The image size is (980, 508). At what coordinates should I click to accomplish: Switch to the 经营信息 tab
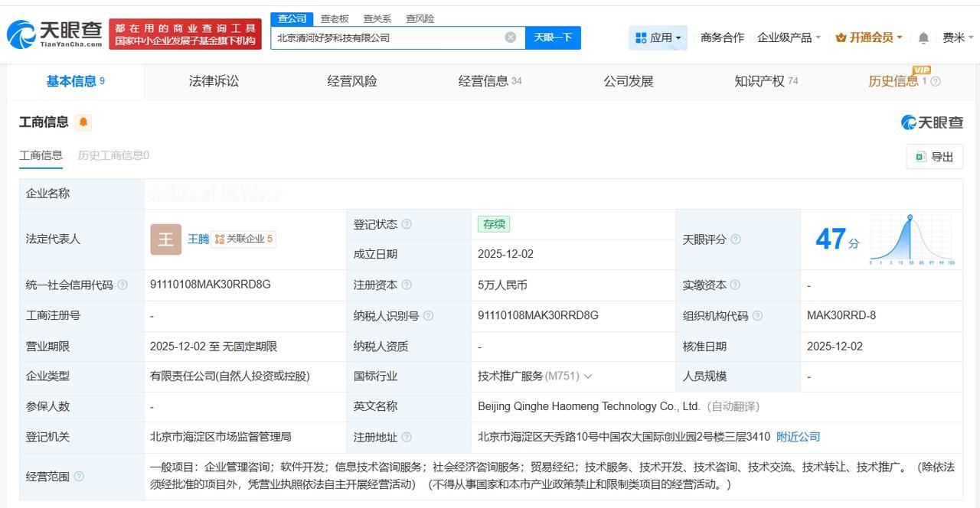coord(490,81)
